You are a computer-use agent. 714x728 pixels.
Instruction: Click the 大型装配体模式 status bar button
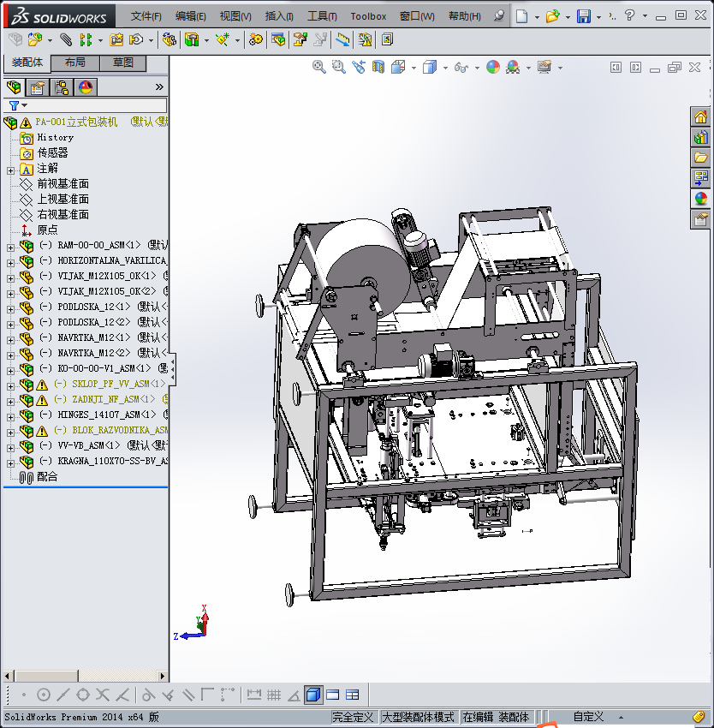pyautogui.click(x=418, y=717)
